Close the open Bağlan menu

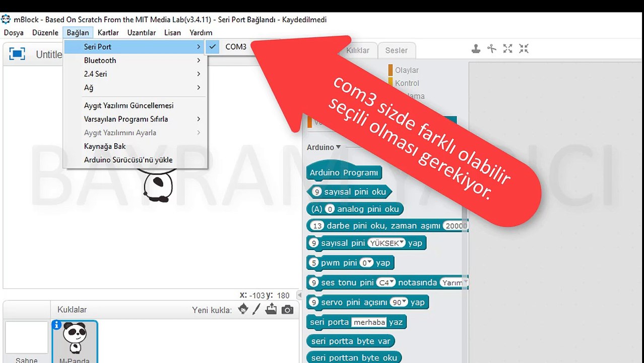pyautogui.click(x=78, y=32)
